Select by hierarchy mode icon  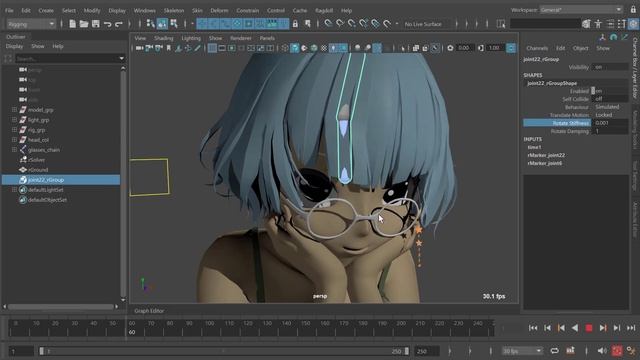pyautogui.click(x=151, y=24)
